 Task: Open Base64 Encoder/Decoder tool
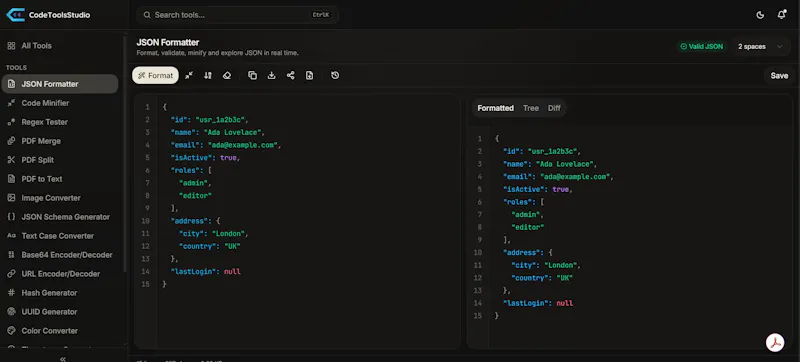(x=60, y=255)
